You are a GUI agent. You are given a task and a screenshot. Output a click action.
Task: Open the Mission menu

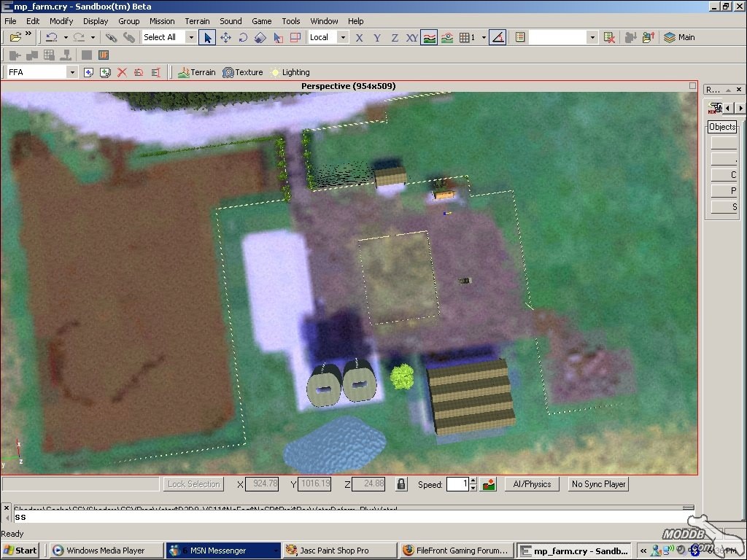click(162, 21)
